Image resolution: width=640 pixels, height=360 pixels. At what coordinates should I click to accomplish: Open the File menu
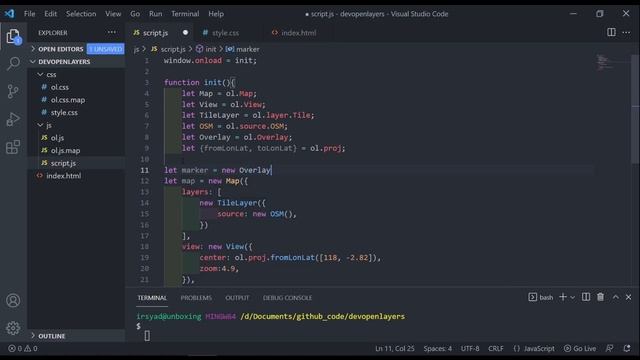pyautogui.click(x=29, y=13)
